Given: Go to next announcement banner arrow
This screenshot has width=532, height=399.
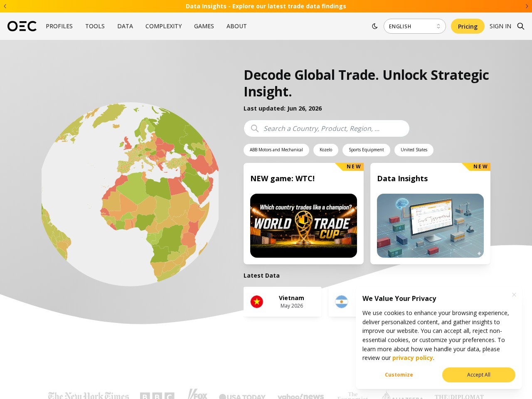Looking at the screenshot, I should pyautogui.click(x=527, y=6).
